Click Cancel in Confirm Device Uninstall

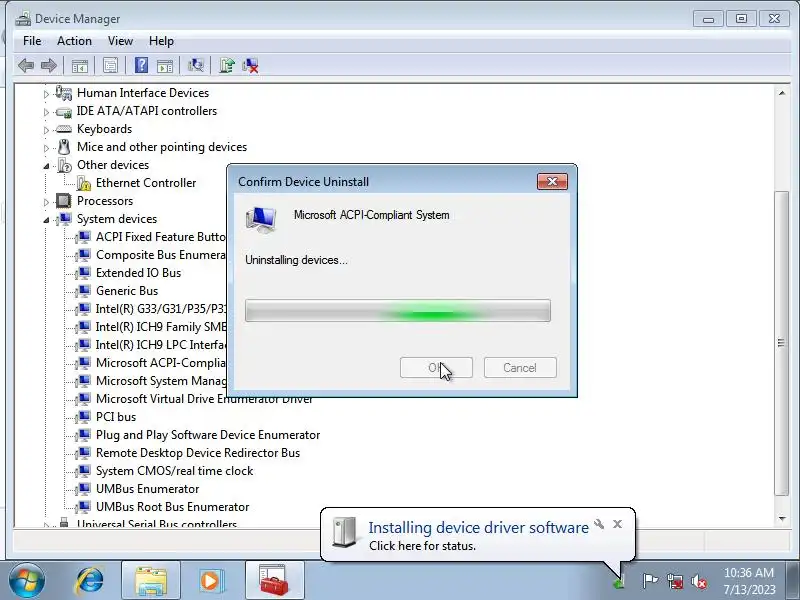point(520,367)
